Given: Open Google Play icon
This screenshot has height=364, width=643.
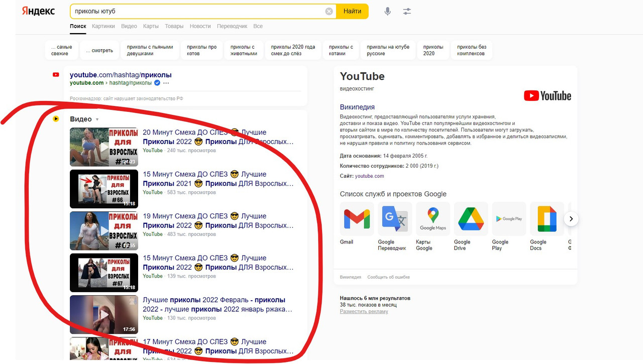Looking at the screenshot, I should click(x=509, y=219).
